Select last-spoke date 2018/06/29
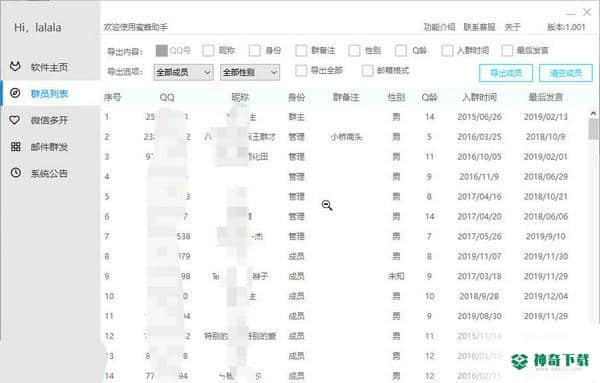The height and width of the screenshot is (383, 600). point(546,176)
